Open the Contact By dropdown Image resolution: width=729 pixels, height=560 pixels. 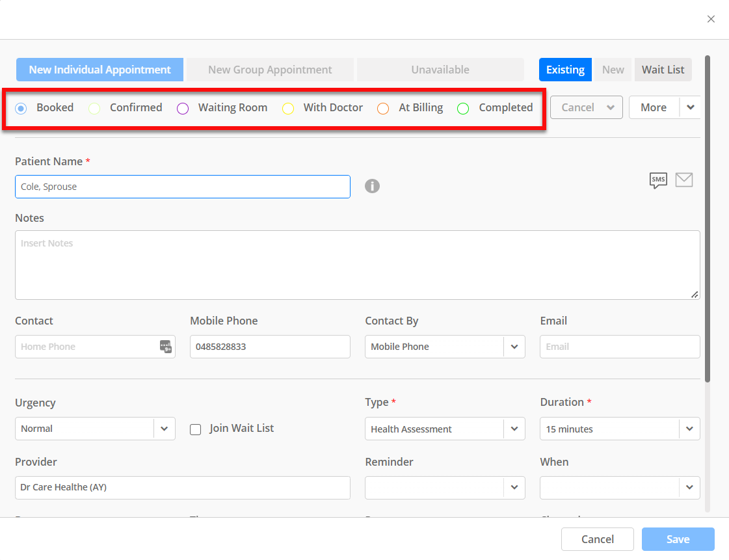click(x=514, y=347)
